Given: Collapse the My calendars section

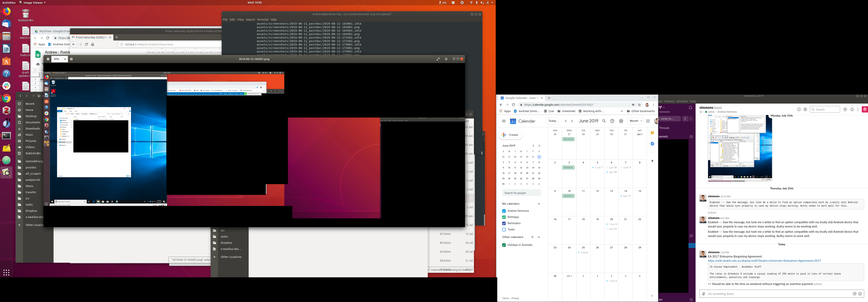Looking at the screenshot, I should [x=538, y=204].
